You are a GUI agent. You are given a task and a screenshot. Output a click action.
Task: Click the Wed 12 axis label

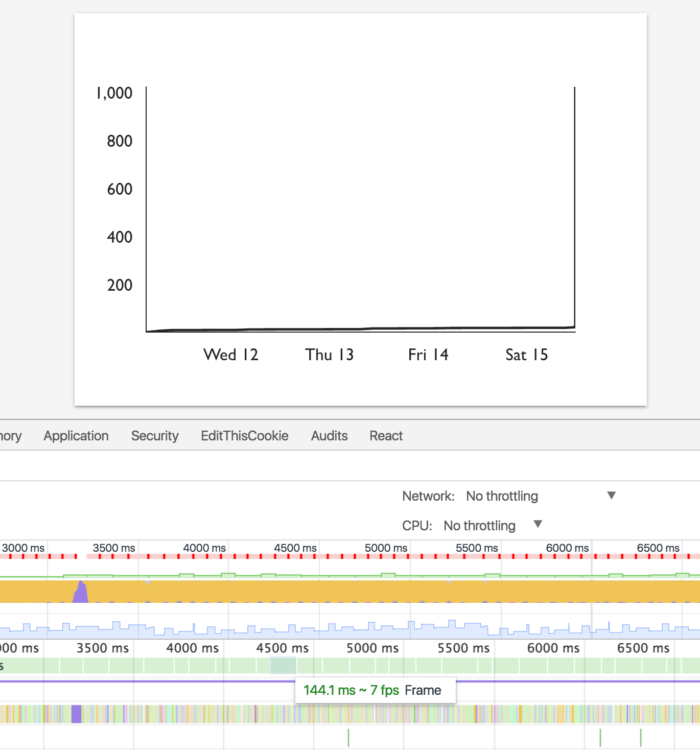tap(231, 355)
